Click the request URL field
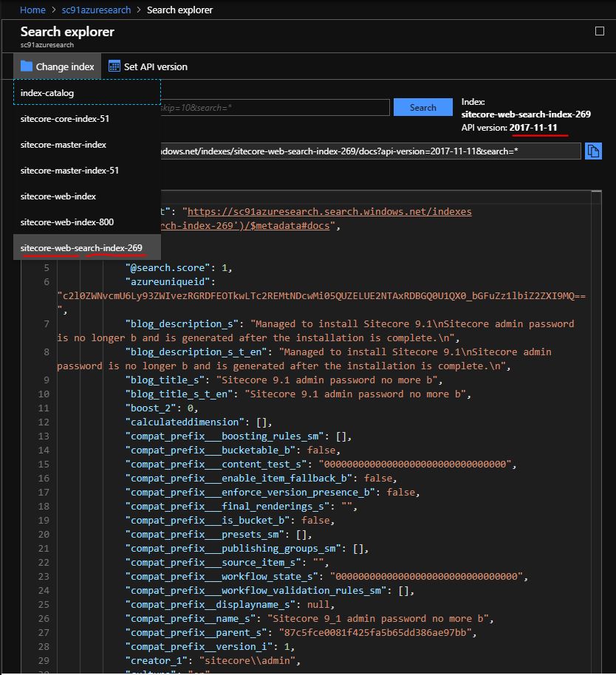616x675 pixels. [x=370, y=151]
